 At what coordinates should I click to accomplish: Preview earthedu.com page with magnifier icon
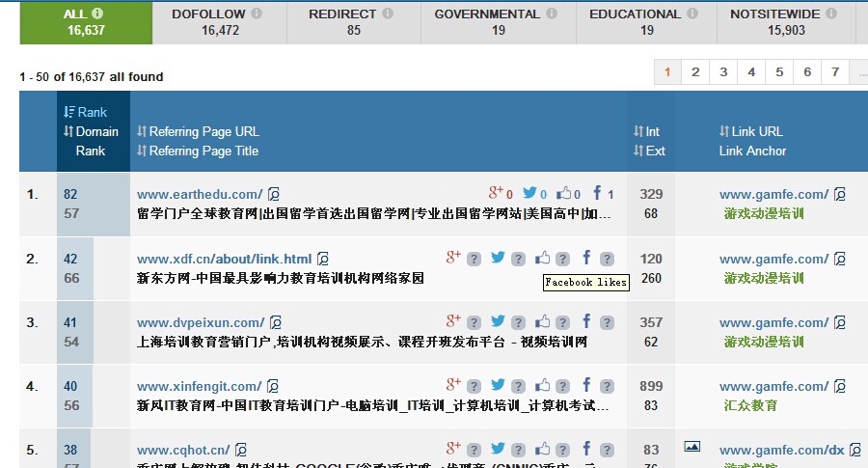point(274,194)
